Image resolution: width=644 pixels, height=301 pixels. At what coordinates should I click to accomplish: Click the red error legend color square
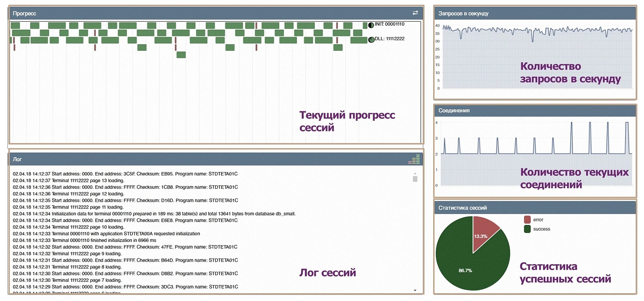pyautogui.click(x=527, y=220)
